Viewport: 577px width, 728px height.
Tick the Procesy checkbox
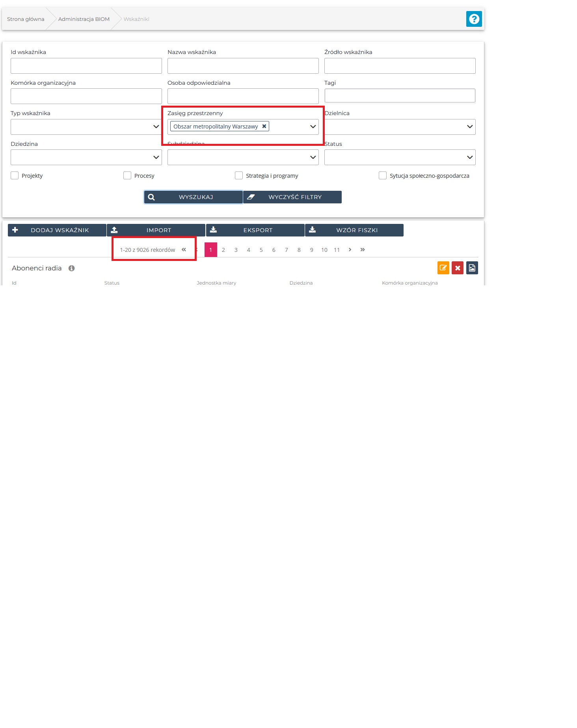coord(127,176)
